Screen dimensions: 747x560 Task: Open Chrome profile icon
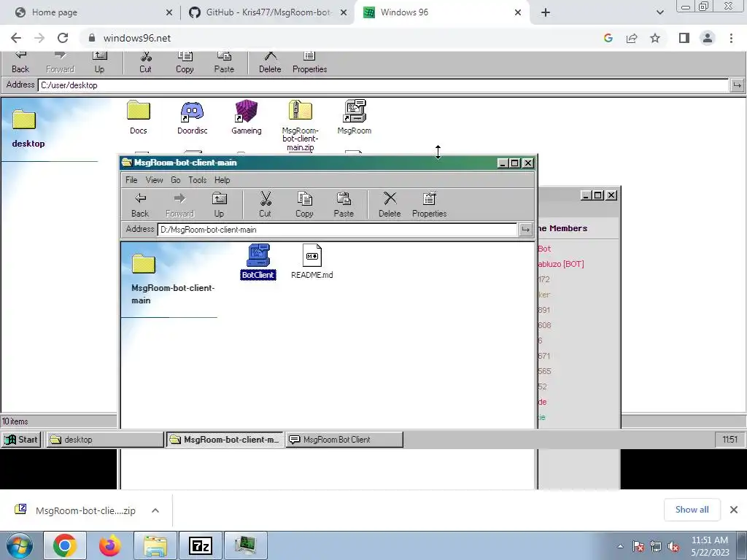point(708,38)
